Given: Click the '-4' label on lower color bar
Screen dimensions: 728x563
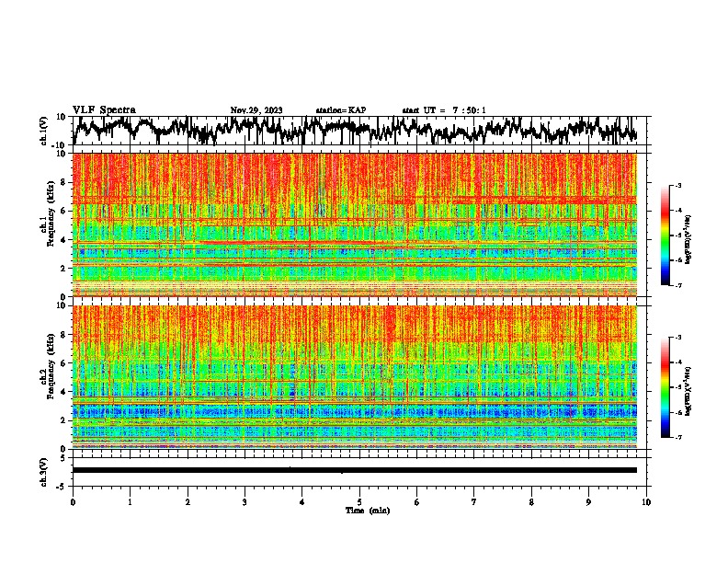Looking at the screenshot, I should (x=678, y=362).
